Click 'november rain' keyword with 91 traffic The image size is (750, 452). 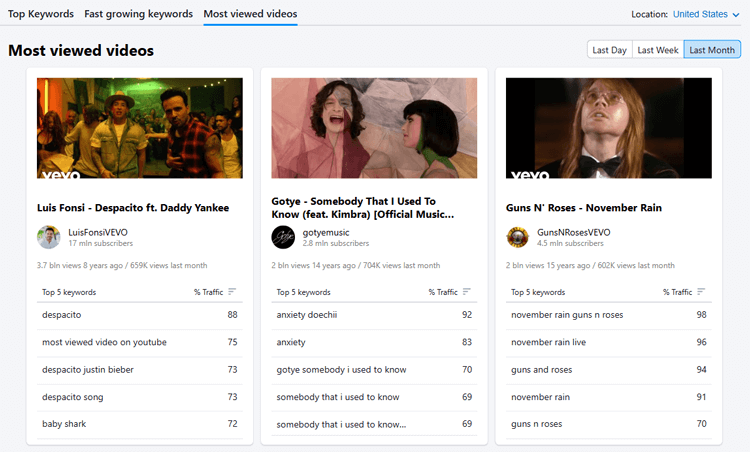click(x=540, y=397)
